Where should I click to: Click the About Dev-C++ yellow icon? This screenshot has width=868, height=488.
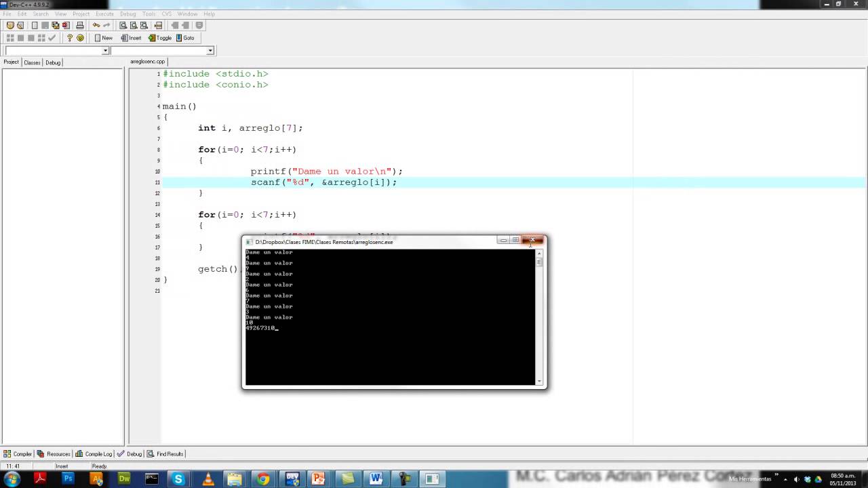point(80,38)
